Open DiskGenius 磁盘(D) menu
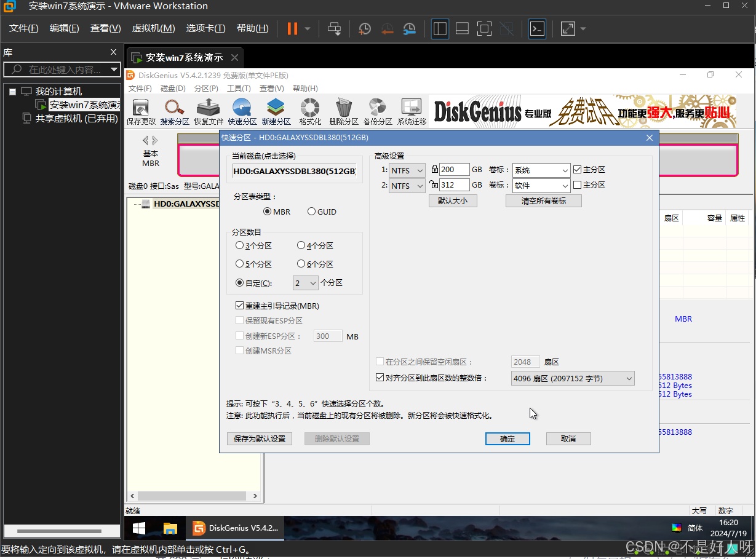The image size is (756, 559). click(x=173, y=89)
